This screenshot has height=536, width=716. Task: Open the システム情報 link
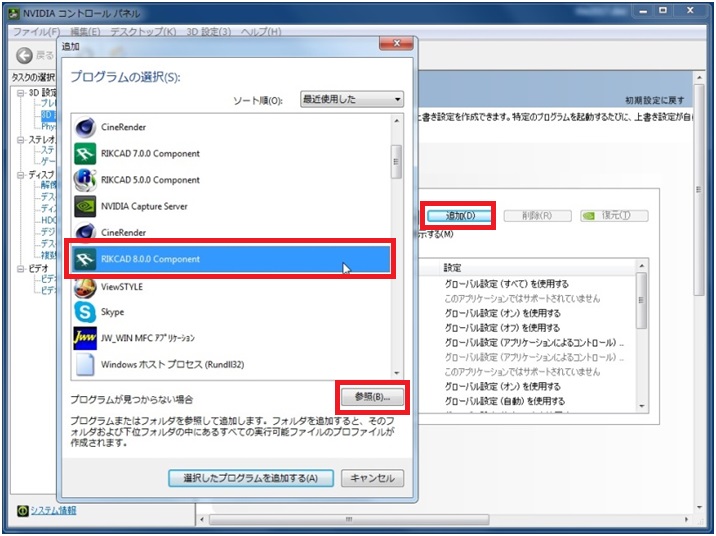coord(53,510)
